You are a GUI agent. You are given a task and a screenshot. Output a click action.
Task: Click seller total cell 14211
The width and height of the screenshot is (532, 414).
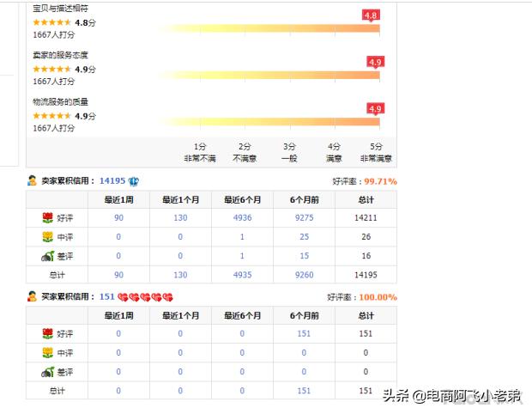[366, 217]
